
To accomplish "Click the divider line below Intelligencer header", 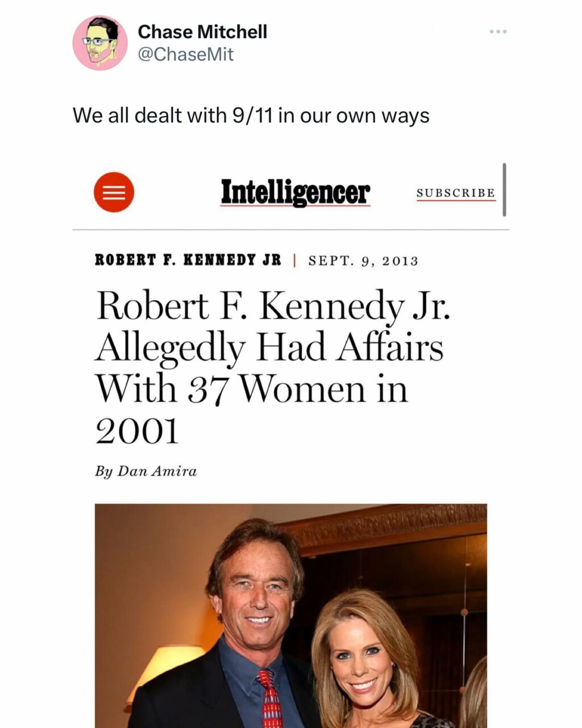I will pyautogui.click(x=291, y=230).
